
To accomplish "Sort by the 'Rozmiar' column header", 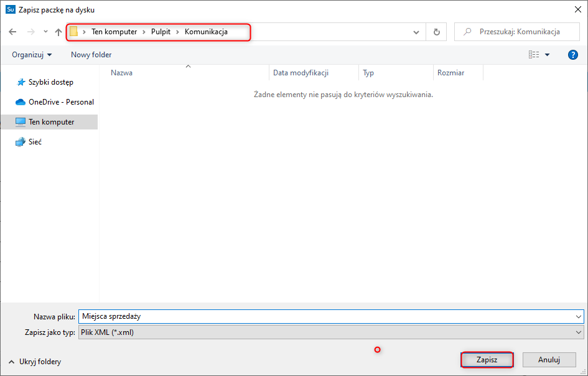I will point(458,73).
